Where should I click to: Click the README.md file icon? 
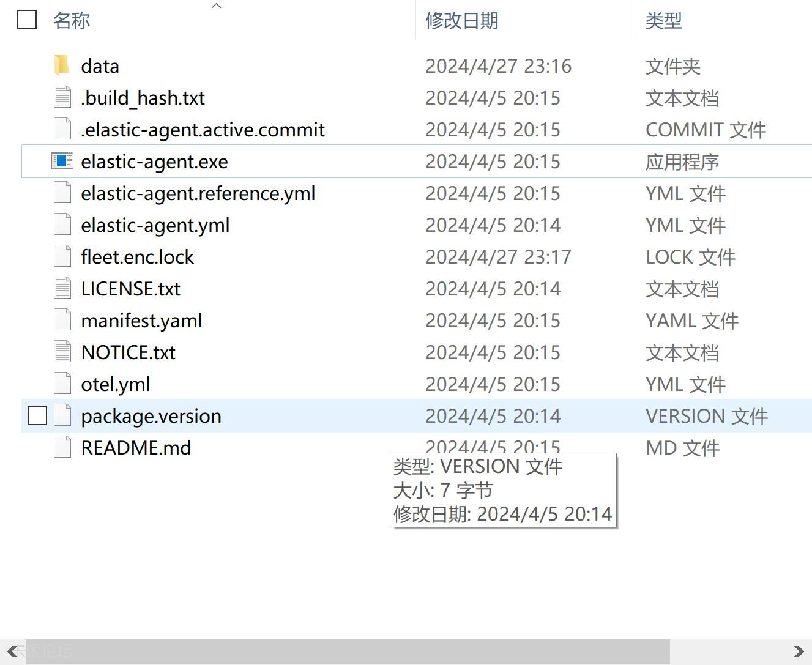pos(62,447)
